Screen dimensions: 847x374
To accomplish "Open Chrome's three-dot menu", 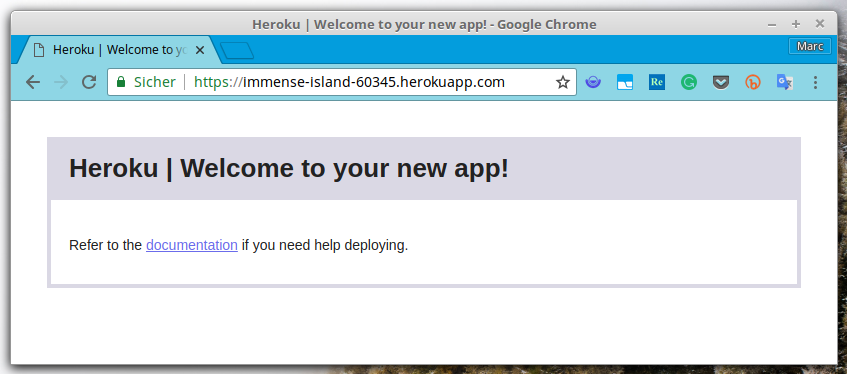I will coord(816,82).
